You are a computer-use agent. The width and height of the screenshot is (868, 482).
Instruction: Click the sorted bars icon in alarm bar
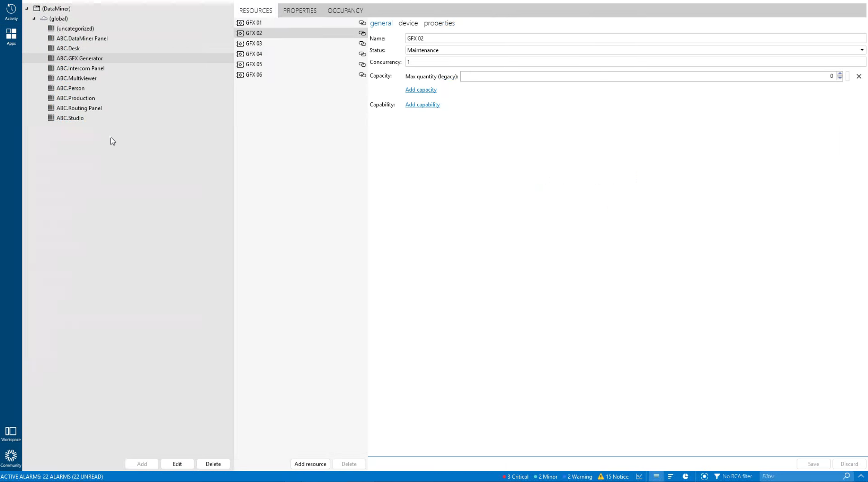[x=670, y=476]
